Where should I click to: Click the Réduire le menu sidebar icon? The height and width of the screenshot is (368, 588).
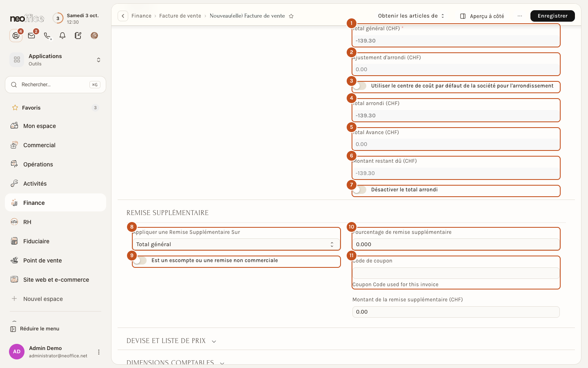(13, 329)
